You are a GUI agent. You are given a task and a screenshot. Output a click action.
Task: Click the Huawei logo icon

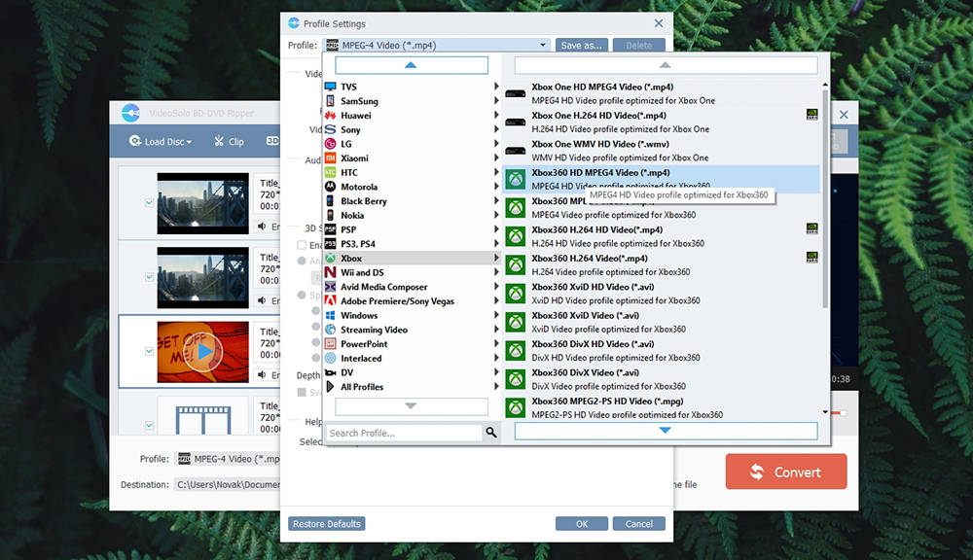[x=330, y=116]
